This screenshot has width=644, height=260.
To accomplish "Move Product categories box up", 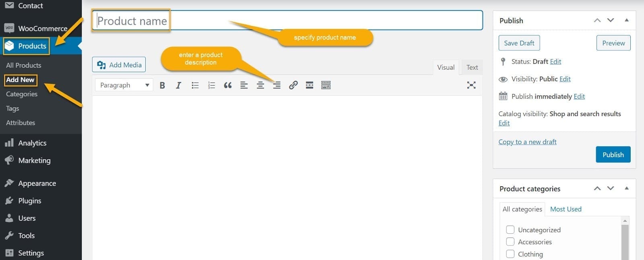I will (x=597, y=188).
